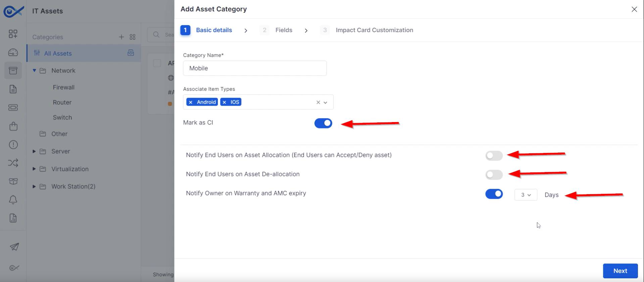
Task: Click the report chart icon in sidebar
Action: click(x=13, y=218)
